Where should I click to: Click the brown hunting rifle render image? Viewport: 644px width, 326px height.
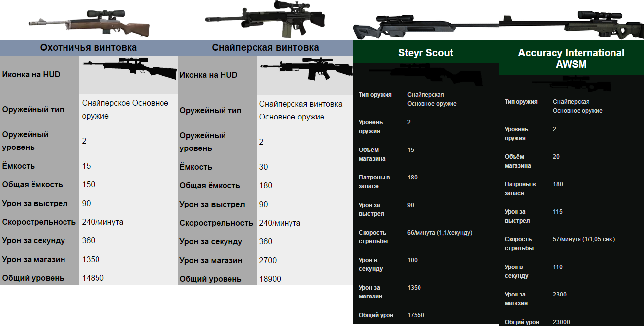[89, 24]
